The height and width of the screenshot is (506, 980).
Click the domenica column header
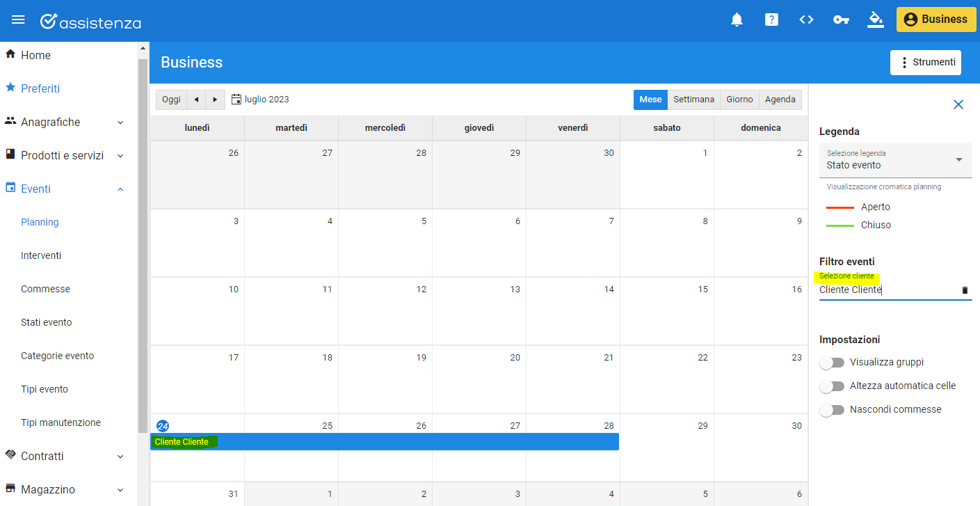[x=761, y=128]
